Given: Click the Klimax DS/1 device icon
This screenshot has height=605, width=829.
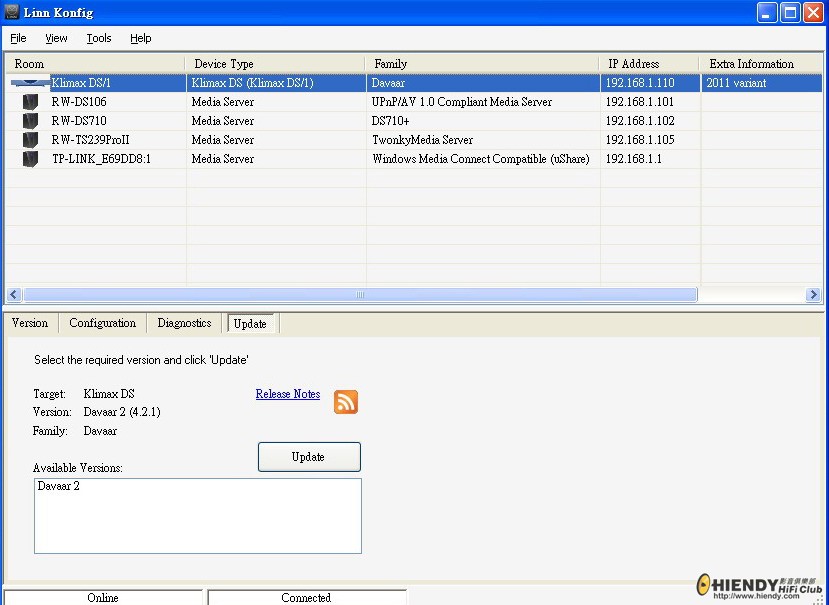Looking at the screenshot, I should 30,82.
